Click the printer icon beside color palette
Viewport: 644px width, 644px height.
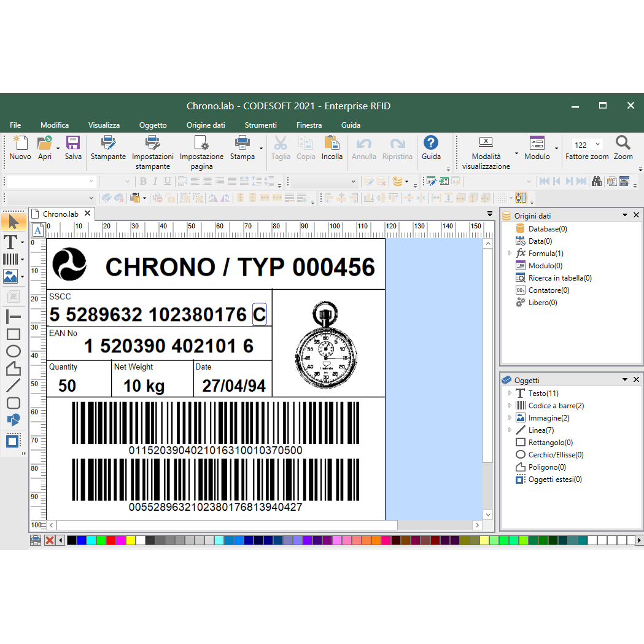36,540
